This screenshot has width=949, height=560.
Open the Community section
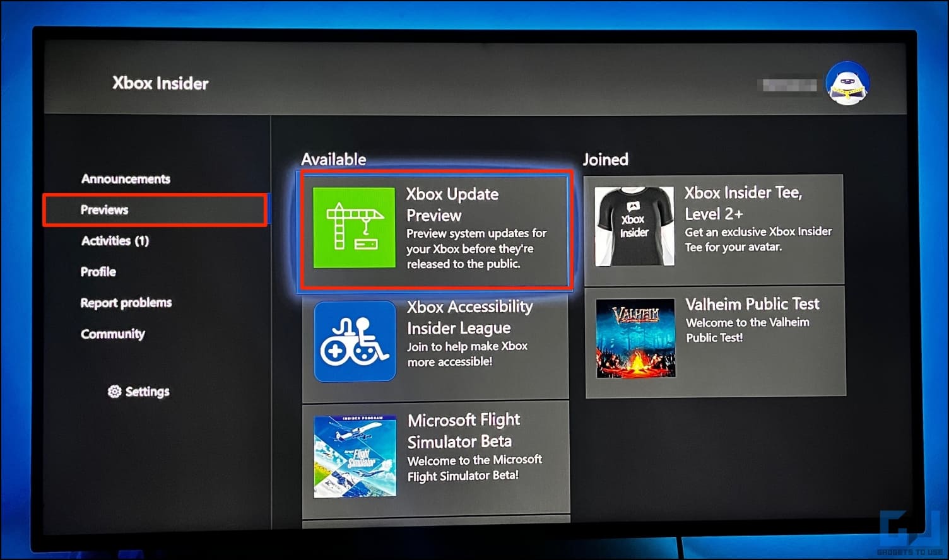(x=113, y=334)
